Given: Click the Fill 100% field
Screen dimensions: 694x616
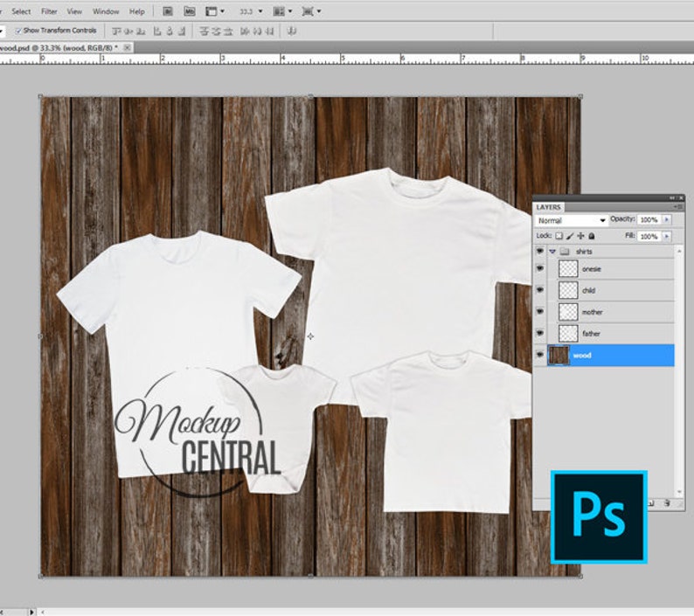Looking at the screenshot, I should 649,236.
